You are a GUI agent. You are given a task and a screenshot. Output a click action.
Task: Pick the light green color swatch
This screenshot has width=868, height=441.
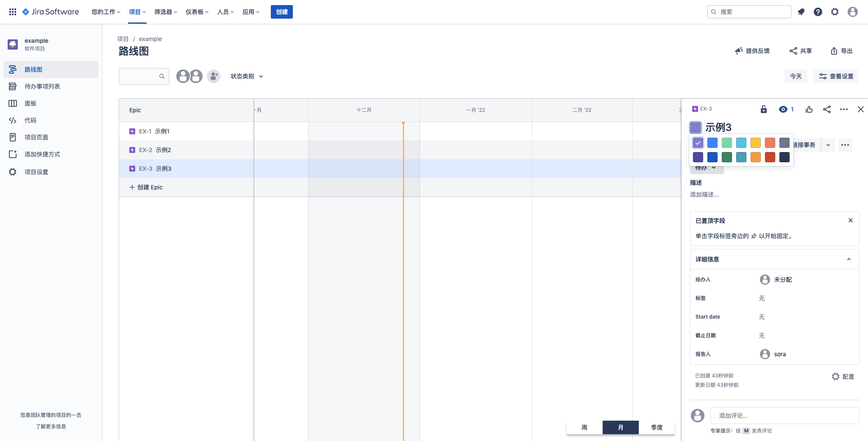pyautogui.click(x=727, y=143)
